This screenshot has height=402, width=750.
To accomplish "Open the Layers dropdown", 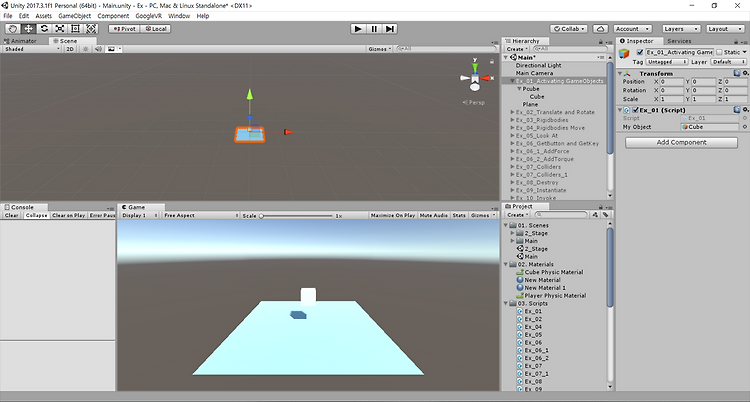I will (681, 29).
